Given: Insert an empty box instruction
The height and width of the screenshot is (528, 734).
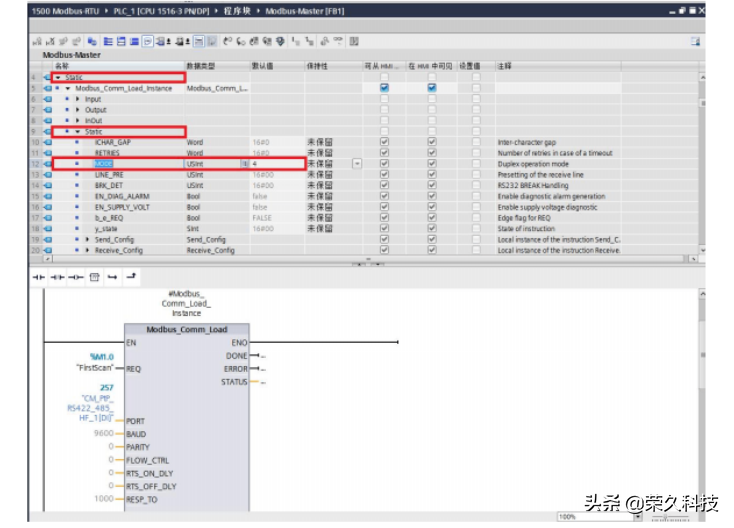Looking at the screenshot, I should 94,276.
